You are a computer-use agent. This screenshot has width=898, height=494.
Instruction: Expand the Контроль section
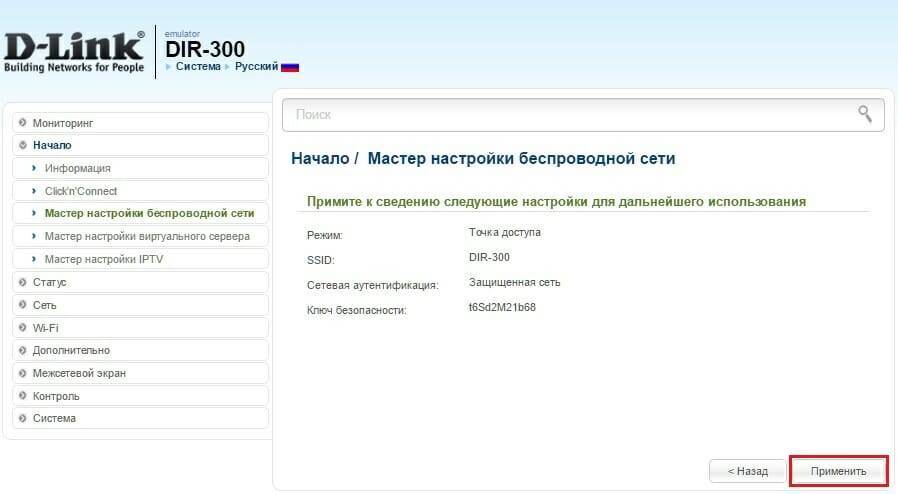[x=140, y=396]
